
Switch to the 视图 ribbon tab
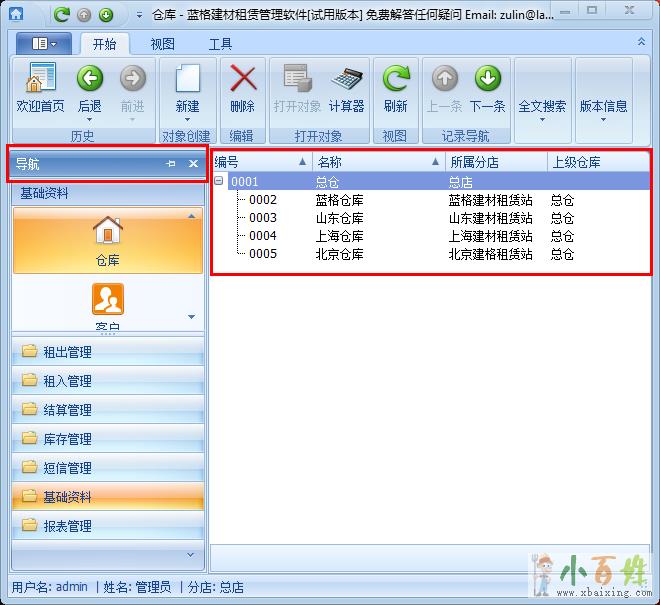[163, 45]
